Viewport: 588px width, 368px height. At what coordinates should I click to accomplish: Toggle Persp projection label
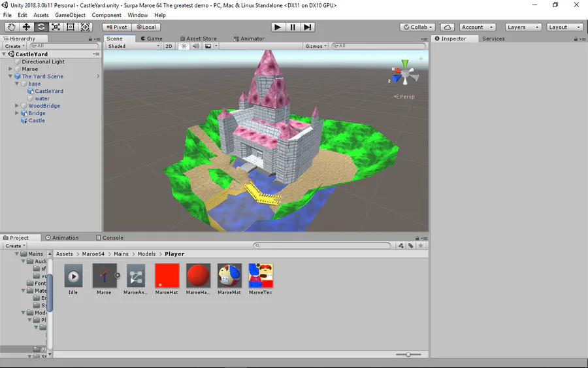[404, 96]
